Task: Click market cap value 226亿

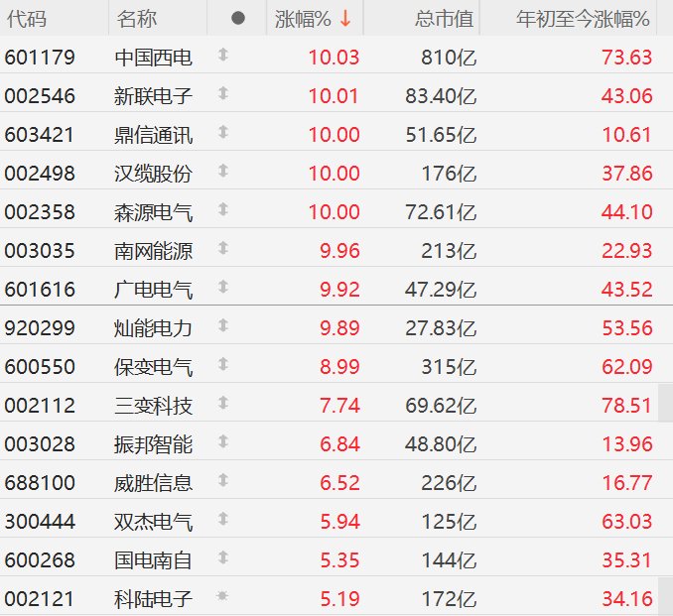Action: pyautogui.click(x=449, y=483)
